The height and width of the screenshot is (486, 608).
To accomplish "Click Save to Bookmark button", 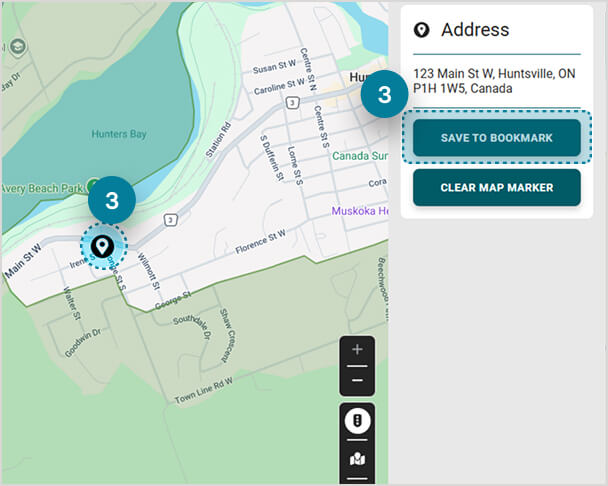I will point(497,138).
